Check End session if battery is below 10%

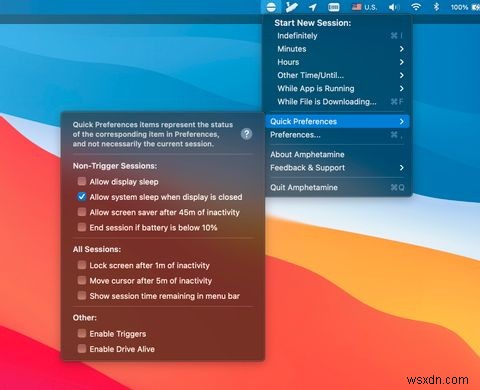point(82,227)
